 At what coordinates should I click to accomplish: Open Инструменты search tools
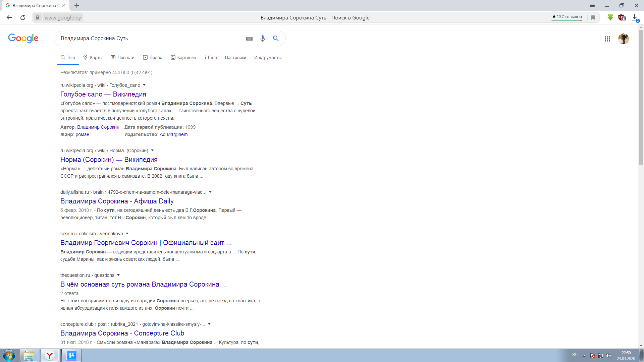tap(268, 58)
